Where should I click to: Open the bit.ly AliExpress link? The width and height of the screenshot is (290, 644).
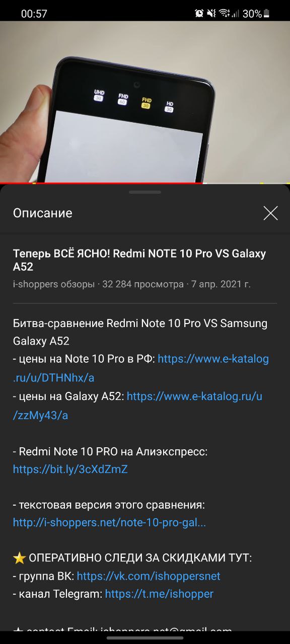(x=70, y=469)
